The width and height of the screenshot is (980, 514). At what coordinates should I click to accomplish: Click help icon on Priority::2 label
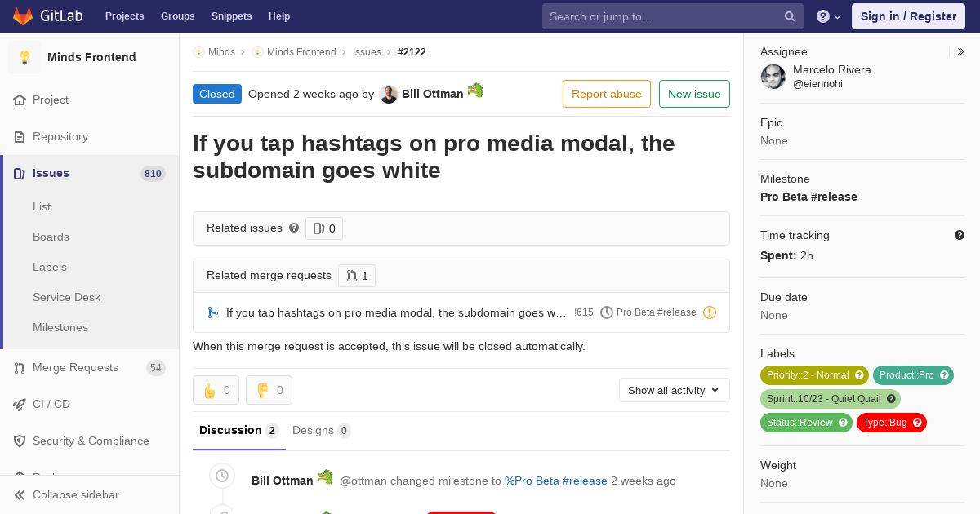pos(859,375)
